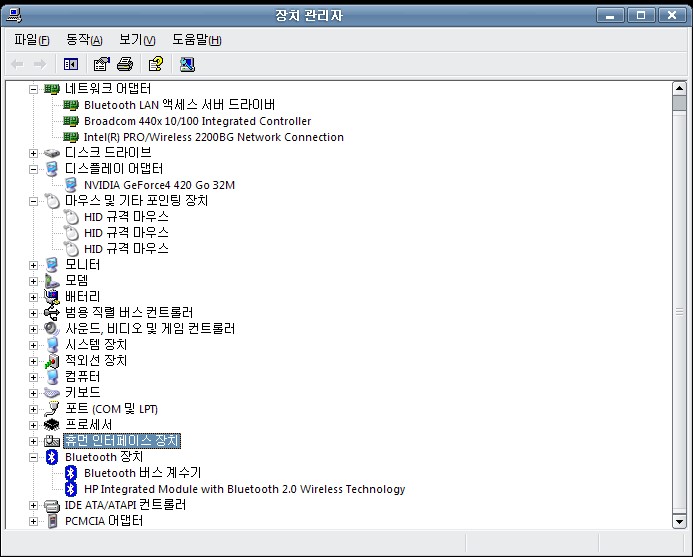Open the 동작(A) menu
Screen dimensions: 693x557
84,40
